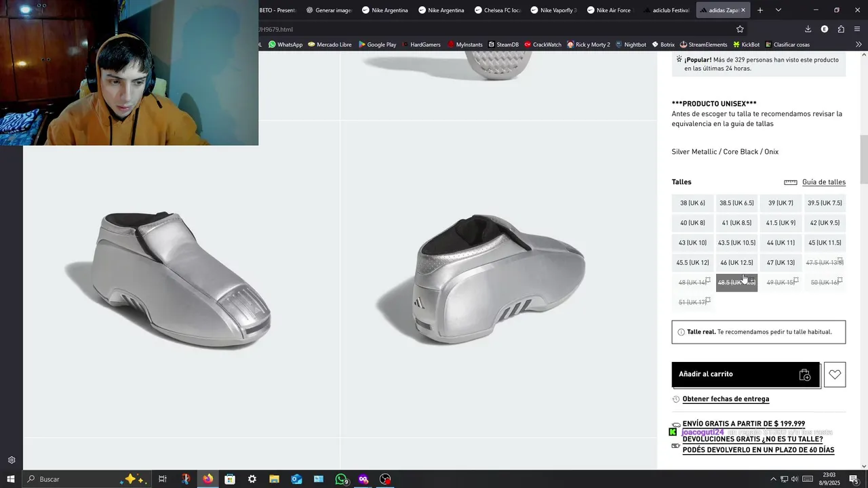Switch to the Chelsea FC tab

[x=496, y=10]
